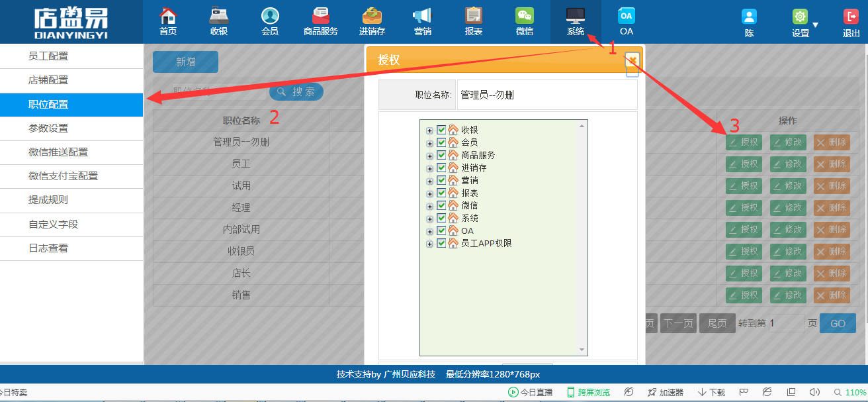This screenshot has width=868, height=402.
Task: Select 微信推送配置 in the sidebar
Action: pos(71,152)
